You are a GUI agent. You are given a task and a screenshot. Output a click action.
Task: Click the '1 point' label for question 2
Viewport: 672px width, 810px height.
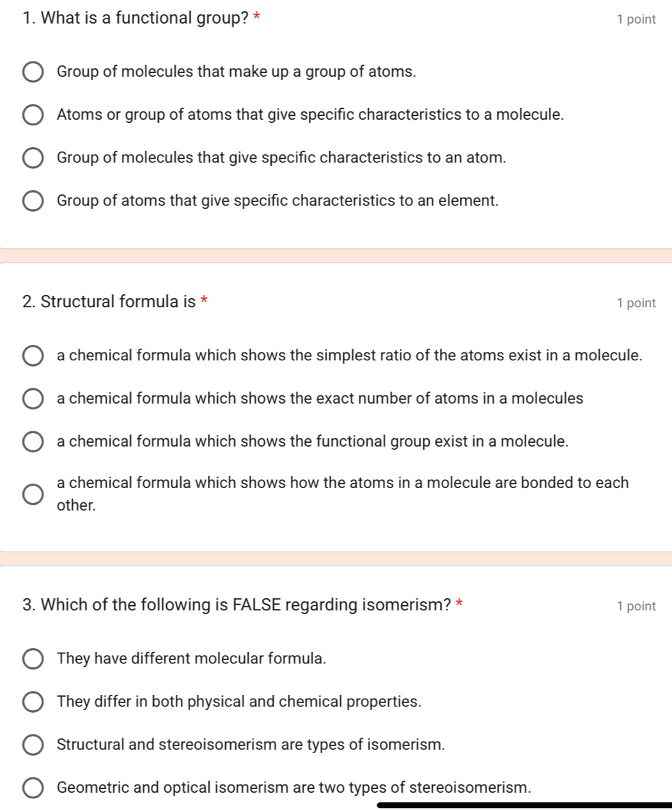[636, 303]
